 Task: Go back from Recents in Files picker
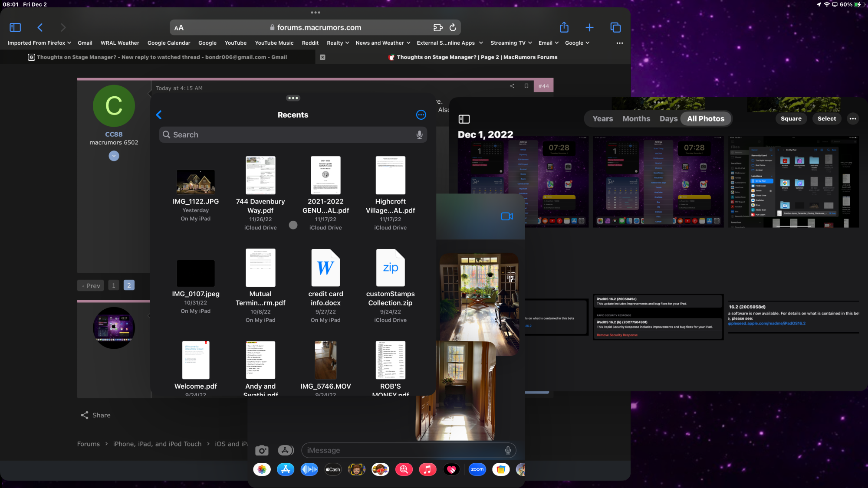pyautogui.click(x=159, y=115)
